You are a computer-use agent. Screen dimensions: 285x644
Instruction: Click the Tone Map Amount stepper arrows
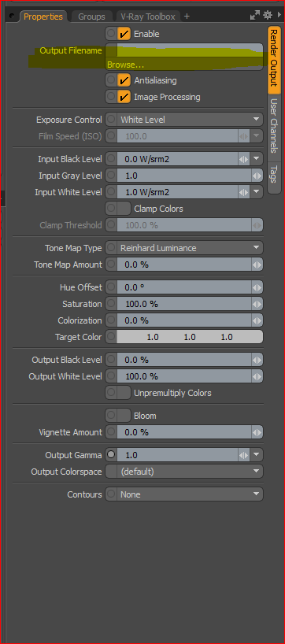[257, 265]
